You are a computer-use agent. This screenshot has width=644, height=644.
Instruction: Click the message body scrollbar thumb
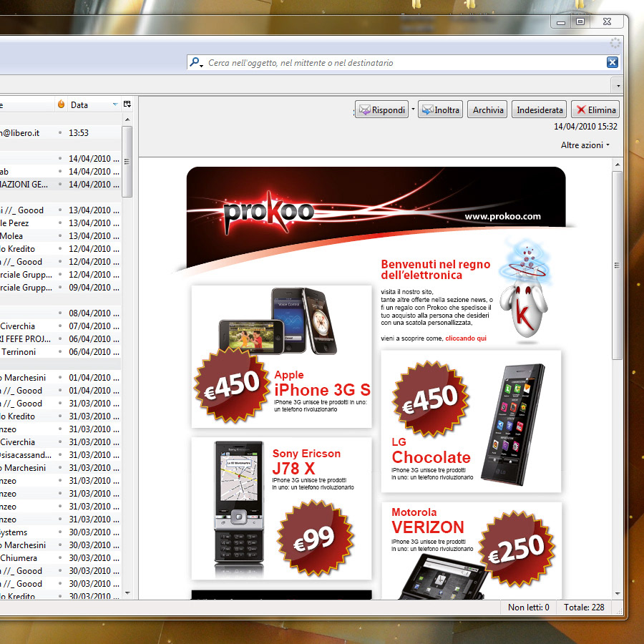click(618, 265)
